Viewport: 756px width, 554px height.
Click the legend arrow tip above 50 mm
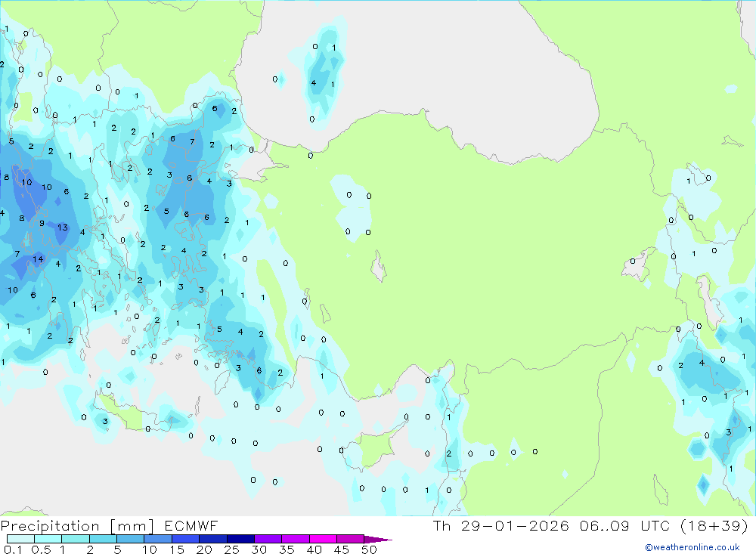pos(378,540)
